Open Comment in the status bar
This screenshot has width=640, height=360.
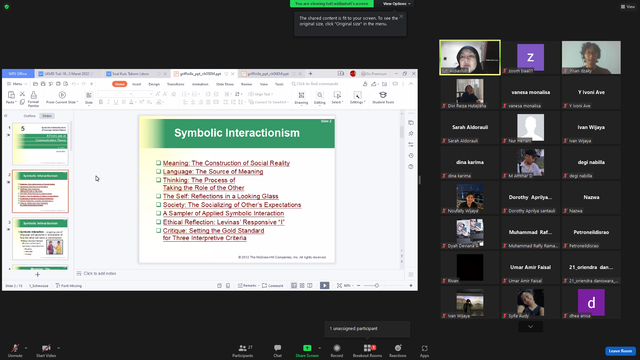pos(273,286)
